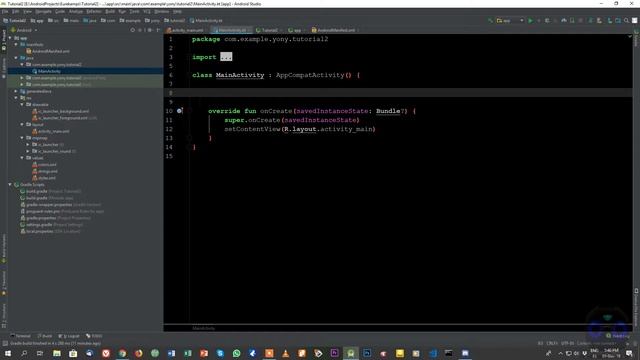Screen dimensions: 640x360
Task: Open the app run configuration dropdown
Action: click(510, 20)
